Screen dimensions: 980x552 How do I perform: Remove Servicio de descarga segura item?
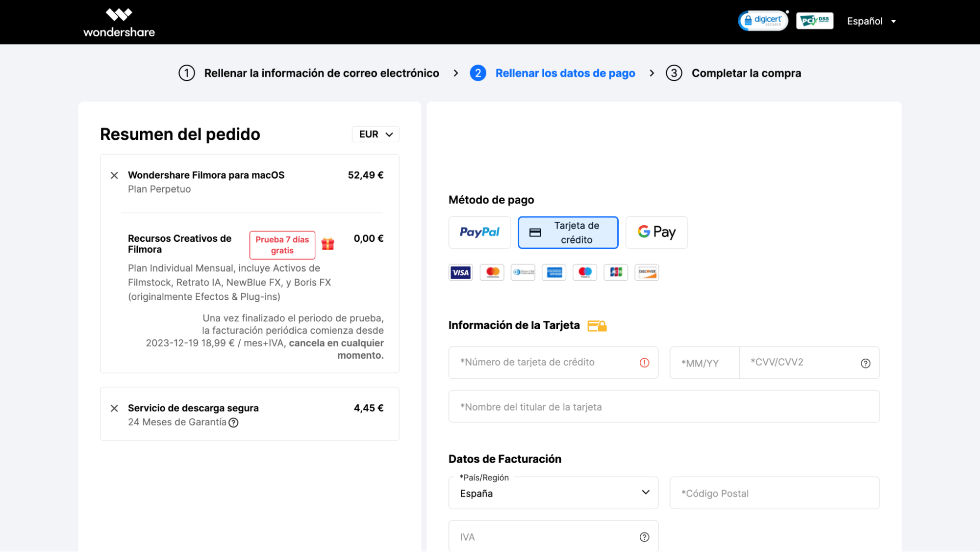(x=114, y=408)
